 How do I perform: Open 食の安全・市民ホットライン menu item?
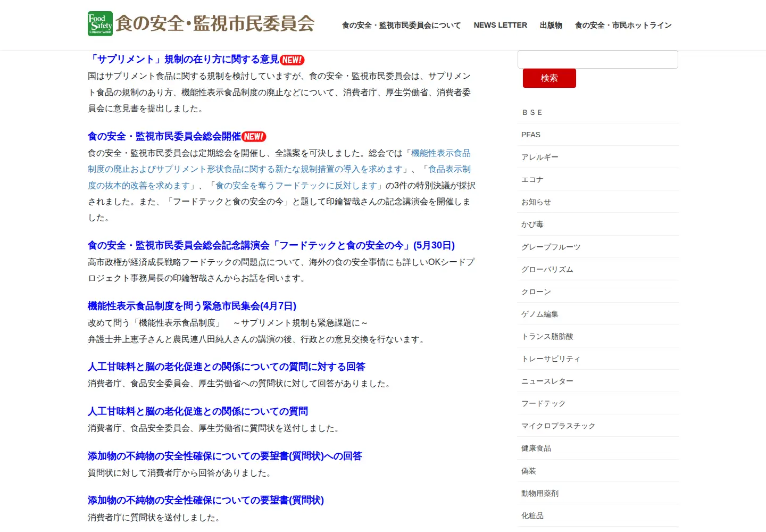coord(623,25)
